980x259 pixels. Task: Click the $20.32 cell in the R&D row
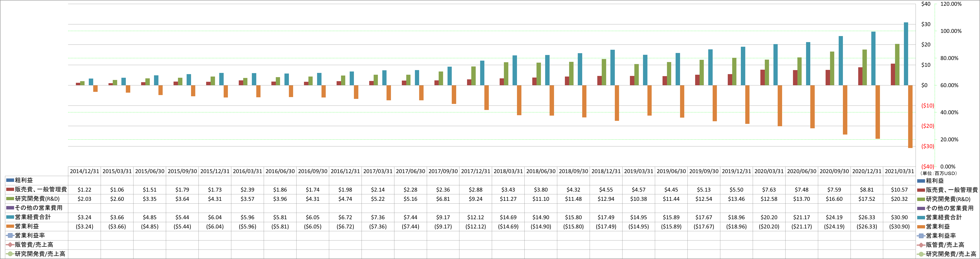click(899, 199)
